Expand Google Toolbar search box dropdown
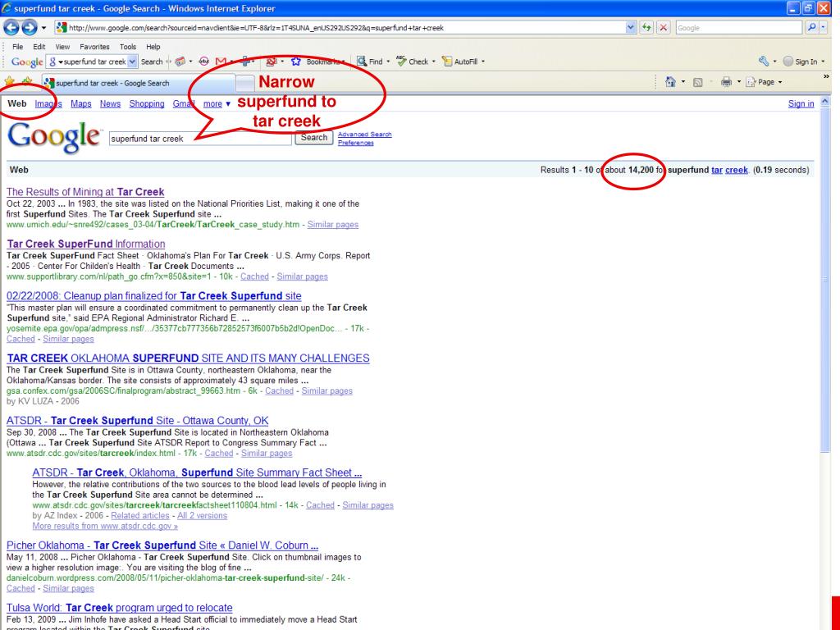 tap(132, 62)
